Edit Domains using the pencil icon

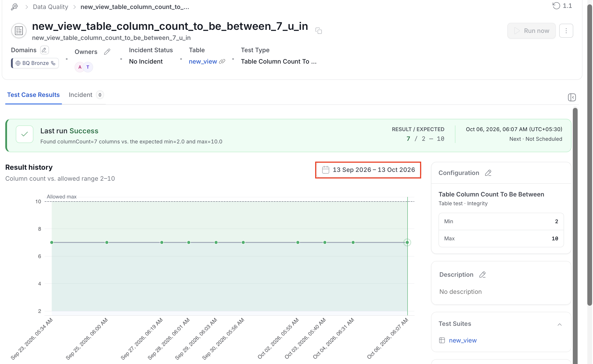point(44,50)
